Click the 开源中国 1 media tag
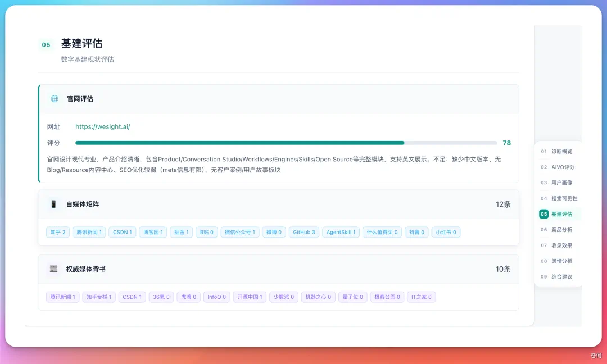 coord(250,297)
